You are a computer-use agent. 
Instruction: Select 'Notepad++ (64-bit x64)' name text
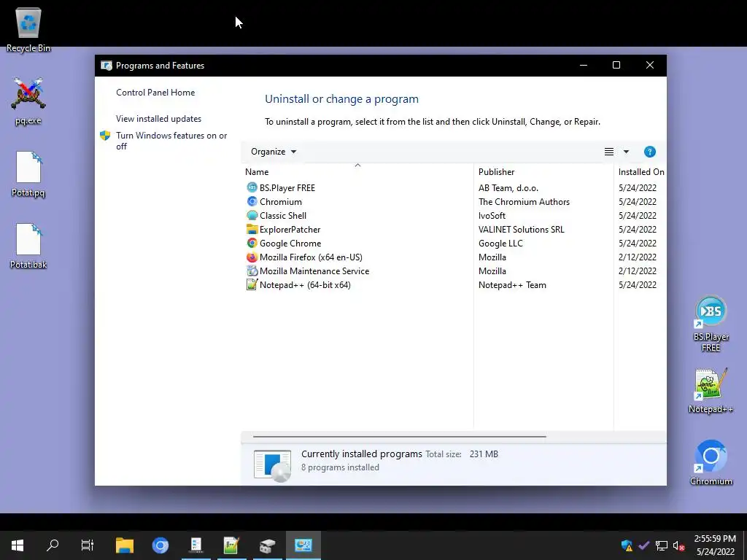tap(305, 285)
